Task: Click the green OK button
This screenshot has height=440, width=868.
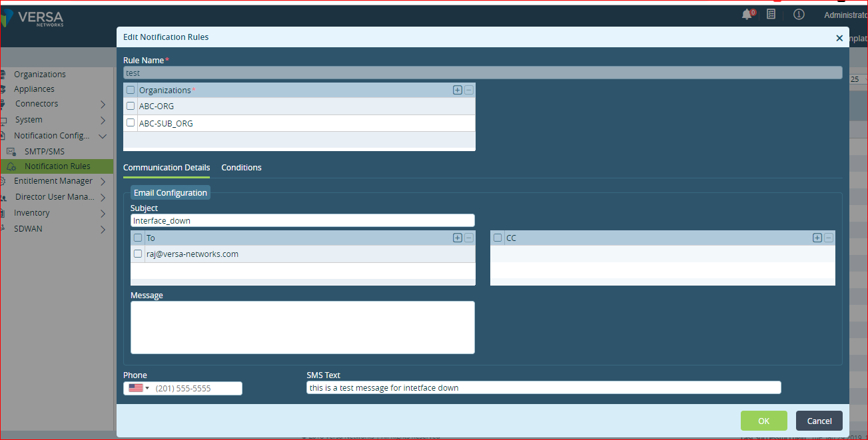Action: [x=764, y=421]
